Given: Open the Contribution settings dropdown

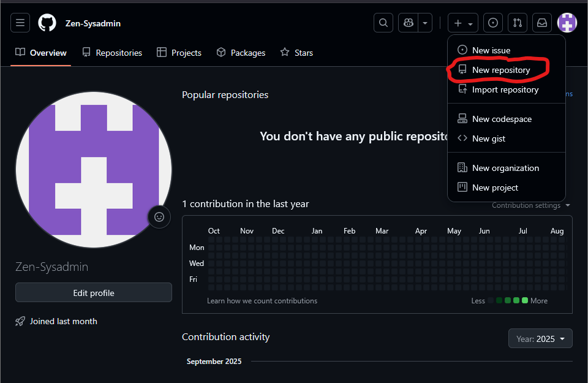Looking at the screenshot, I should [530, 205].
